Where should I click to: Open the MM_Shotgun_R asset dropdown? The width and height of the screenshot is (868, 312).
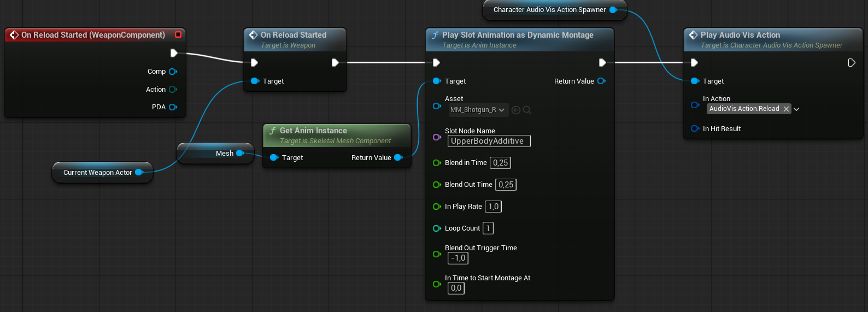[478, 110]
